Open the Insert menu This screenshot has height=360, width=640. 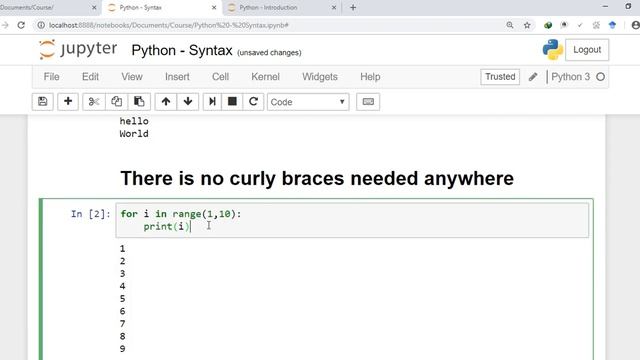(x=177, y=77)
